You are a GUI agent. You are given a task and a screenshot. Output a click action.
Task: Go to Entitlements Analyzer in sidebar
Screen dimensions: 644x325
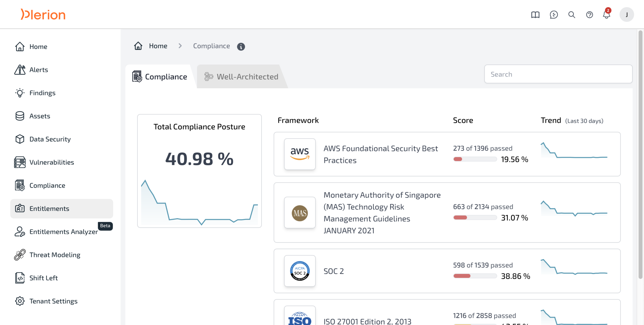pyautogui.click(x=63, y=232)
